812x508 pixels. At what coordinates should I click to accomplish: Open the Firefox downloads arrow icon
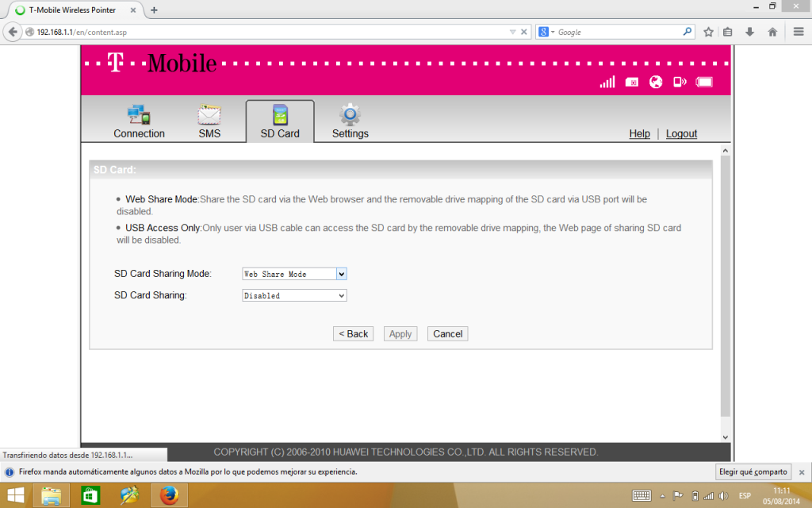[x=749, y=32]
